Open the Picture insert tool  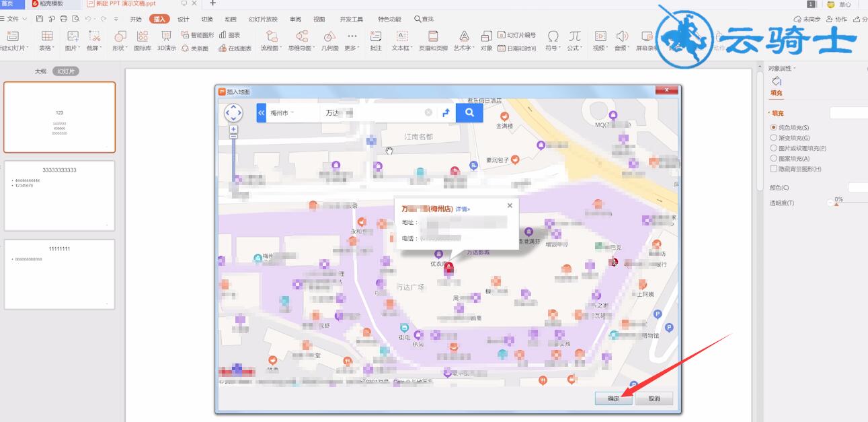[73, 40]
